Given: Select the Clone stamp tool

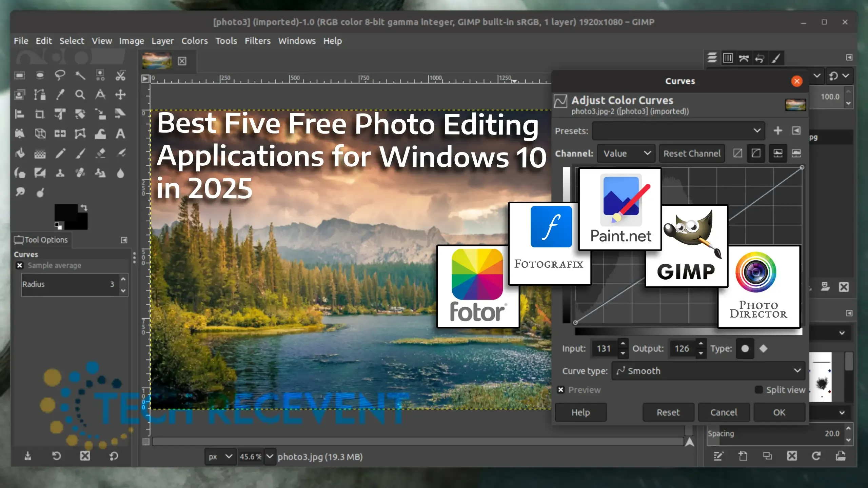Looking at the screenshot, I should 60,173.
